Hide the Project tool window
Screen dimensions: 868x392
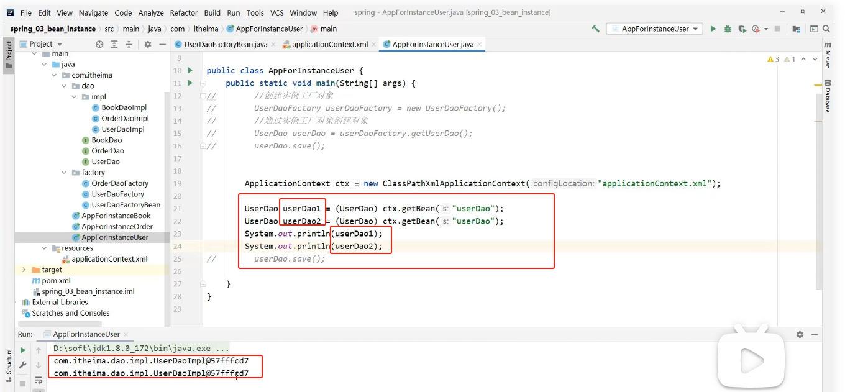[x=163, y=44]
